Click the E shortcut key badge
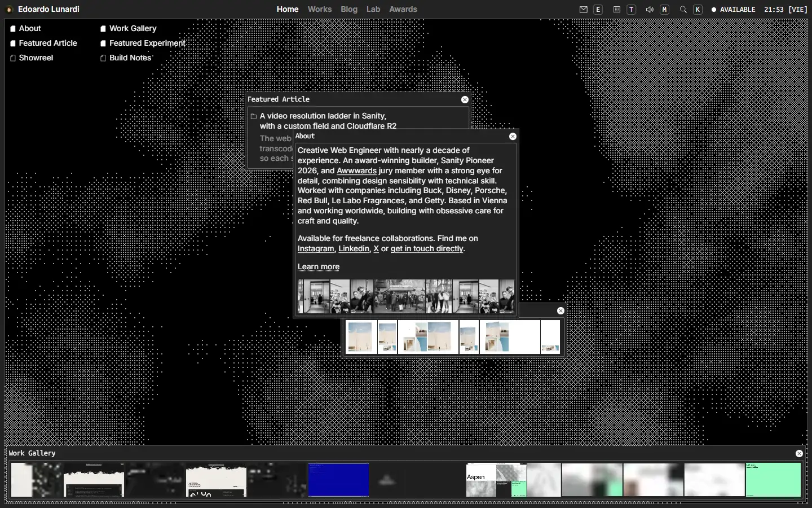The width and height of the screenshot is (812, 508). coord(598,10)
